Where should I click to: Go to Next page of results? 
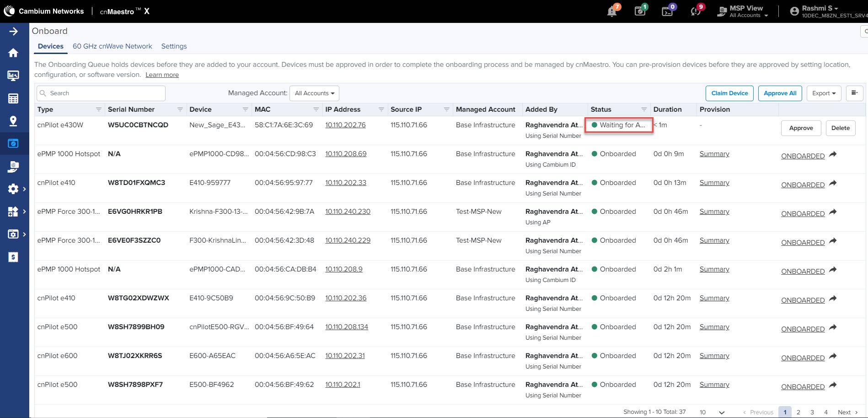(x=847, y=412)
